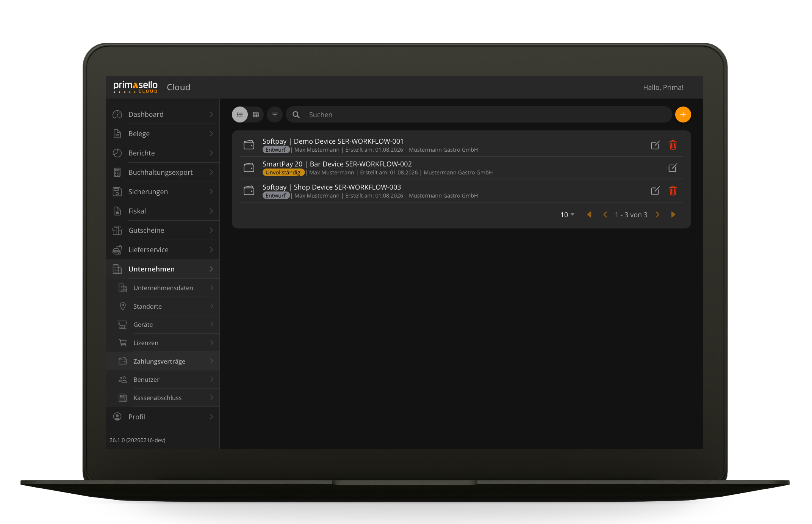Switch to list view
The height and width of the screenshot is (524, 812).
(240, 115)
